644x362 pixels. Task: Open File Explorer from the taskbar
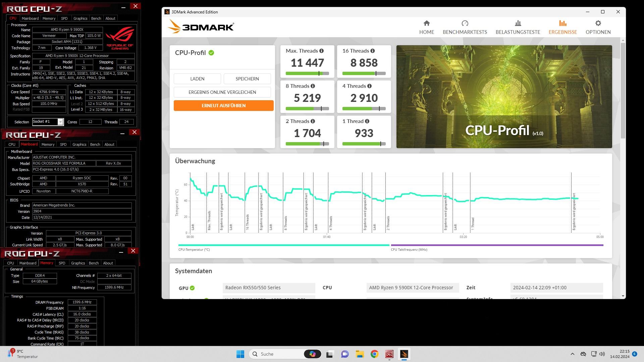pos(360,354)
